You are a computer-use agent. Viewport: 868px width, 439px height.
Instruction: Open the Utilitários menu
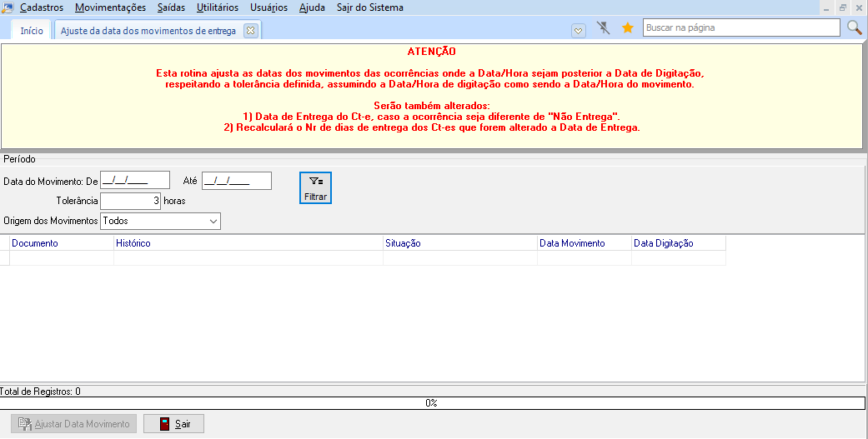tap(218, 7)
